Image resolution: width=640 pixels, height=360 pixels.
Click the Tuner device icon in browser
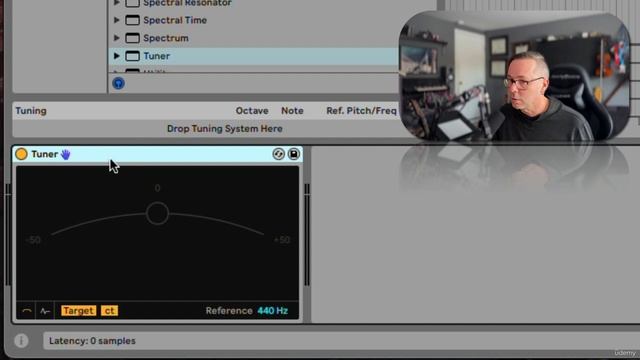coord(132,56)
